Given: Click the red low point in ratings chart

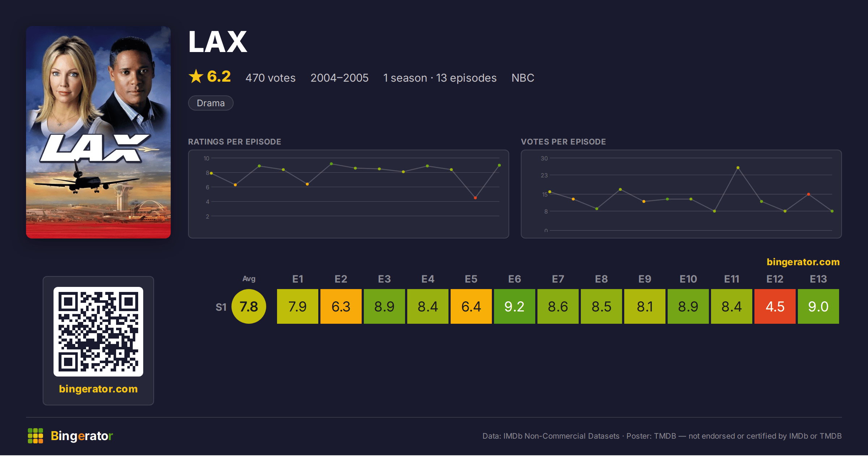Looking at the screenshot, I should [x=475, y=198].
